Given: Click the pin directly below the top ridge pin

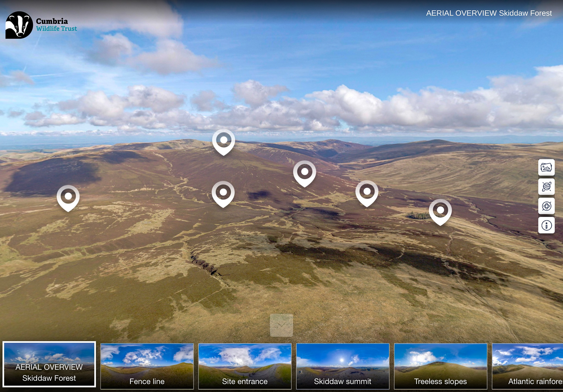Looking at the screenshot, I should pos(223,193).
